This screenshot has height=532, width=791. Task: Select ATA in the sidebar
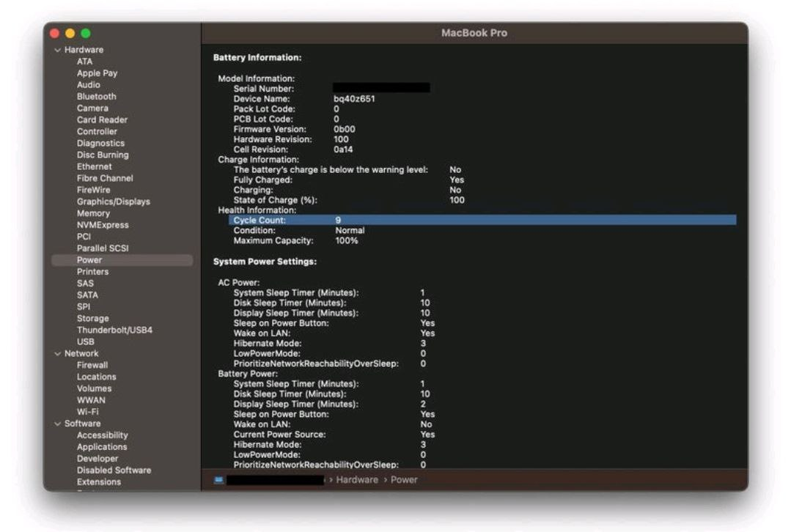85,62
